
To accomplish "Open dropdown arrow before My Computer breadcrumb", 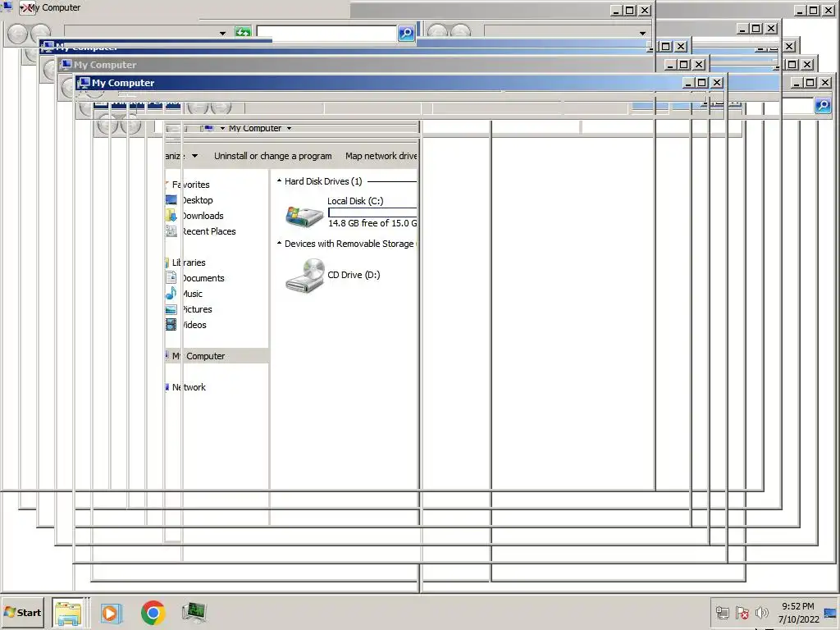I will click(x=223, y=128).
